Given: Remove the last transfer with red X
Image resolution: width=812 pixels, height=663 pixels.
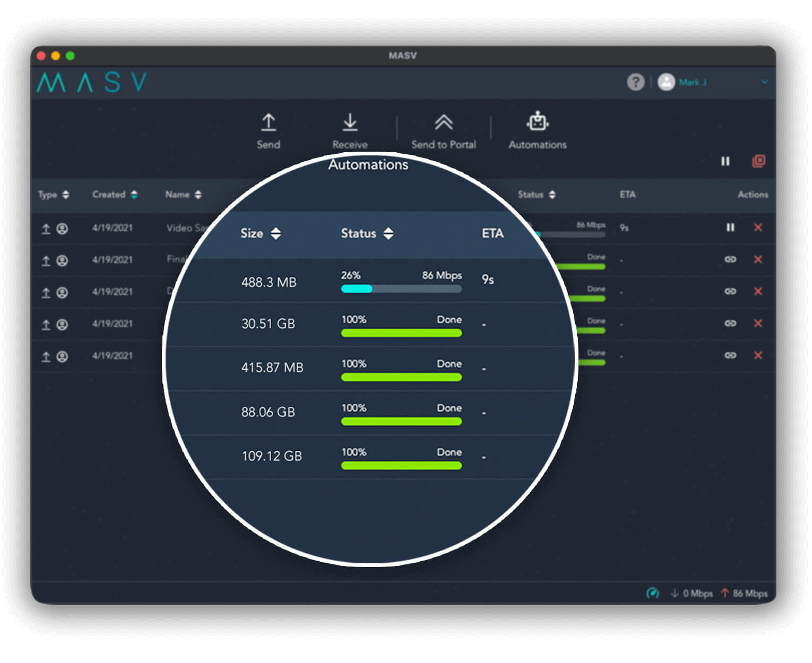Looking at the screenshot, I should [758, 355].
